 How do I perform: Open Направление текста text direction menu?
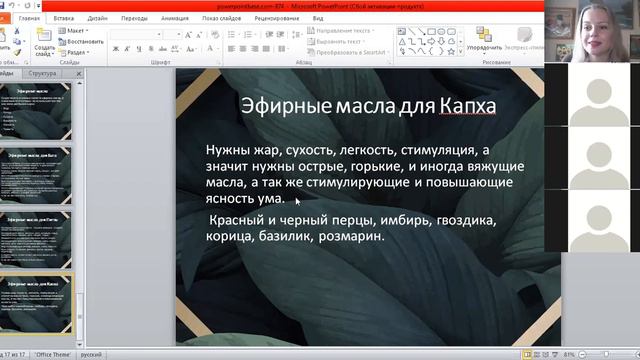(x=341, y=31)
